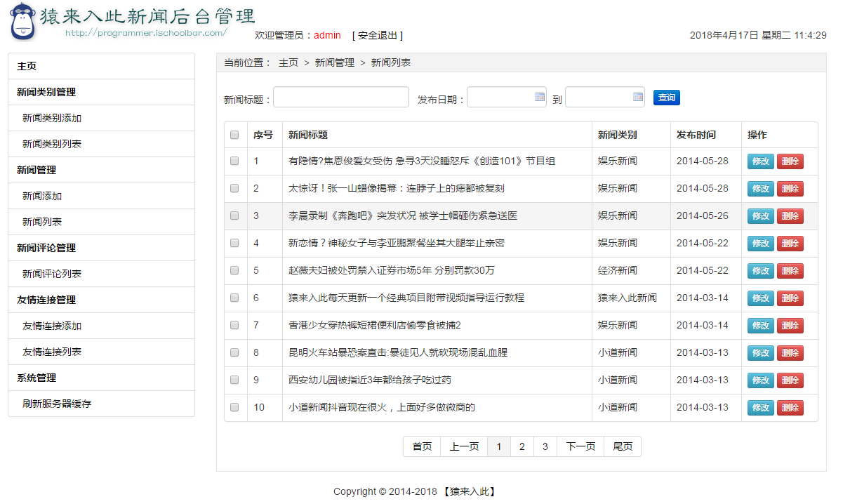Image resolution: width=850 pixels, height=504 pixels.
Task: Click the 【猿来入此】 footer link
Action: (x=470, y=491)
